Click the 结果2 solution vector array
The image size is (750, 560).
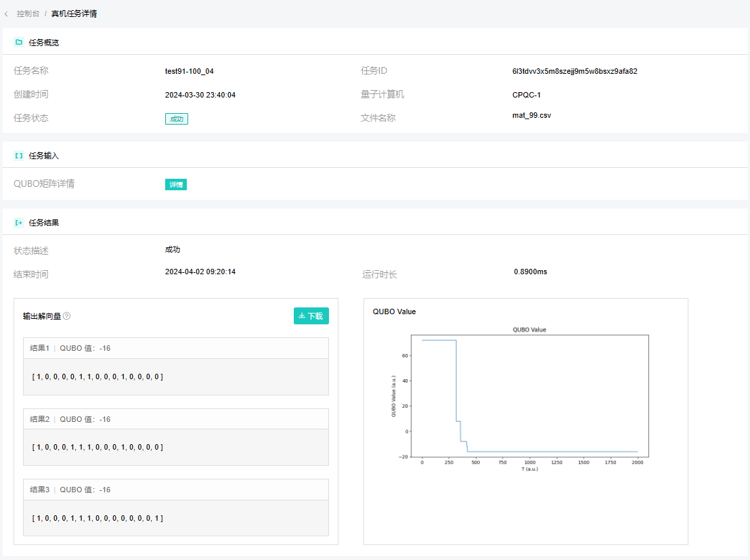97,447
